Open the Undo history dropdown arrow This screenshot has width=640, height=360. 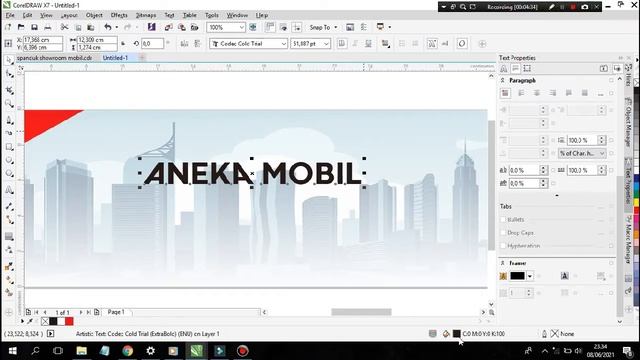tap(116, 27)
